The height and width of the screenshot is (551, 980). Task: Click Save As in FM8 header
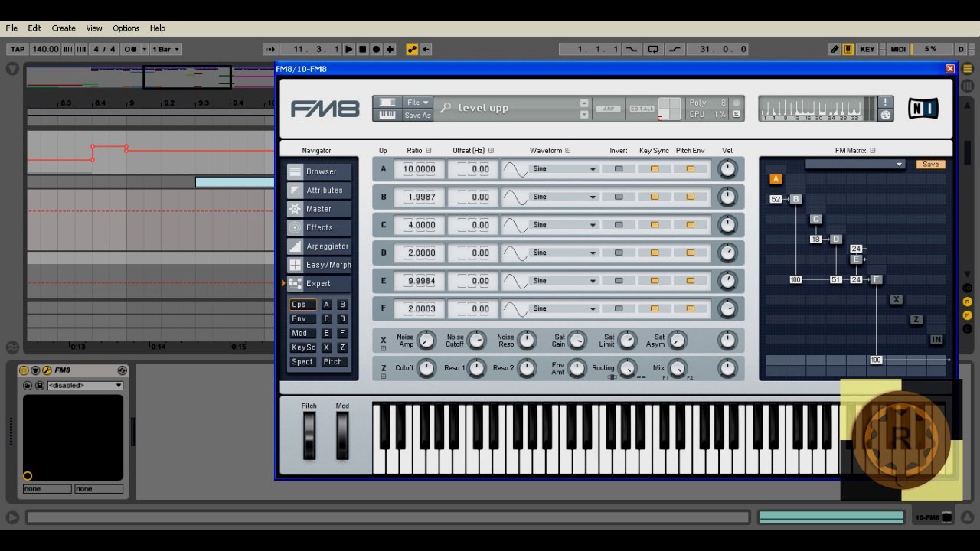click(417, 116)
